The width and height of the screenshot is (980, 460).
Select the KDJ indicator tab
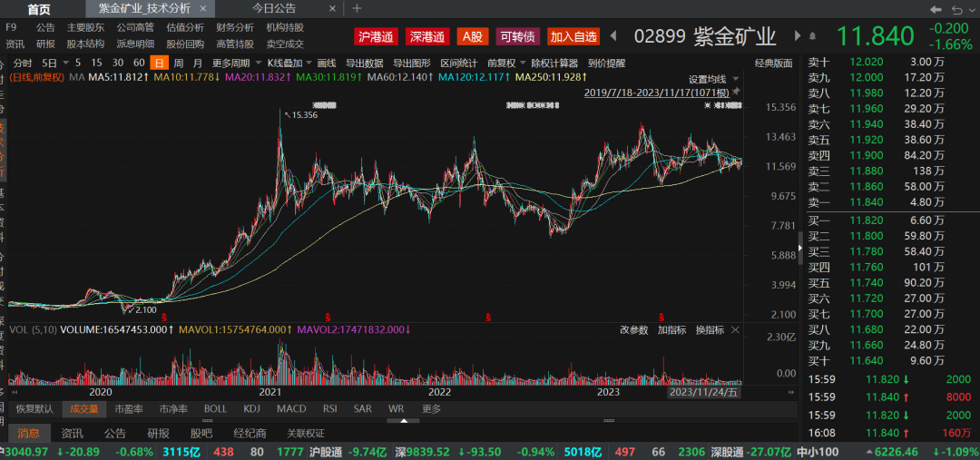[252, 409]
